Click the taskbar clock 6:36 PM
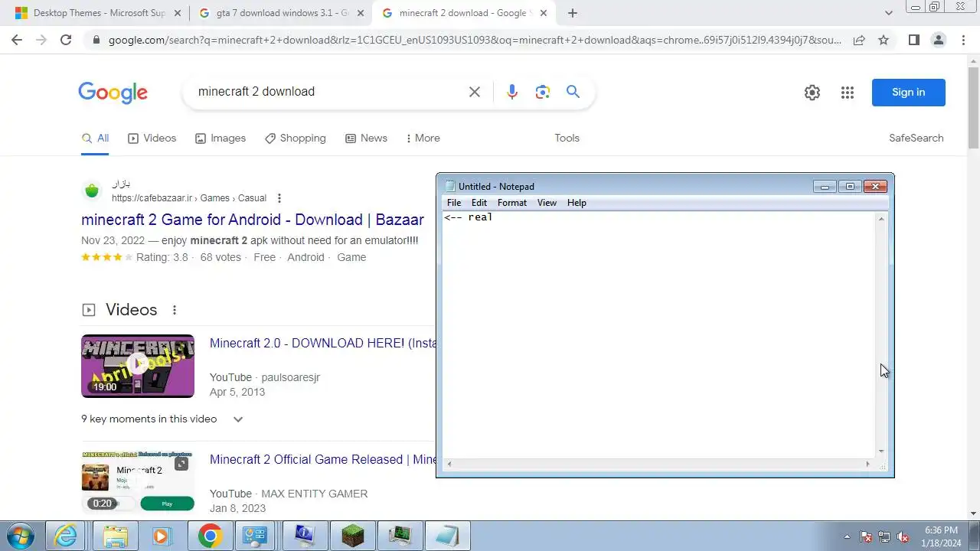980x551 pixels. click(941, 536)
